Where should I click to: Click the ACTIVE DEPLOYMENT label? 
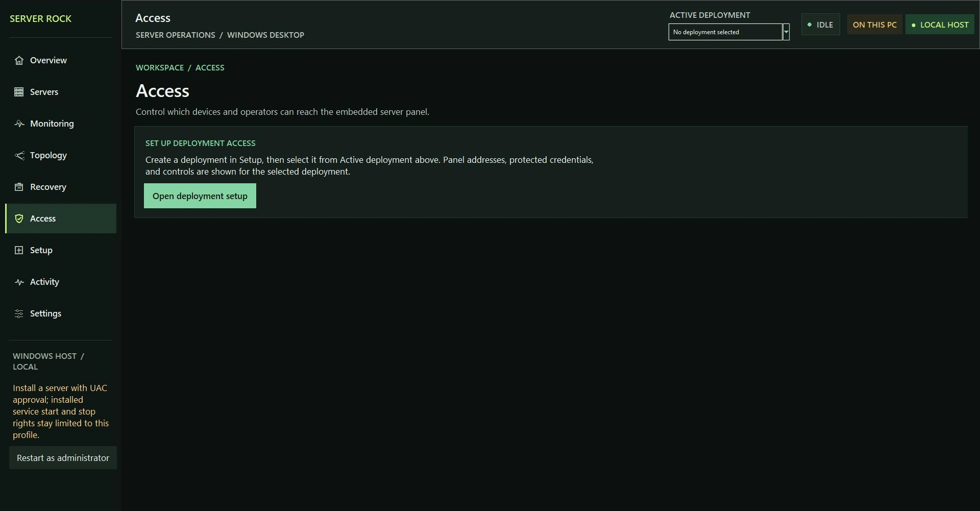(710, 15)
